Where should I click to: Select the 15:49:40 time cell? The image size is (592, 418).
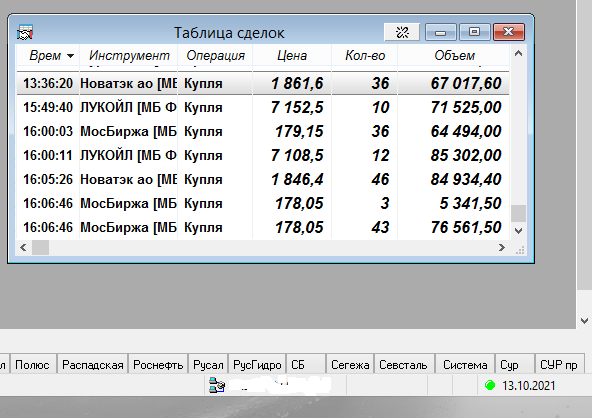tap(48, 108)
